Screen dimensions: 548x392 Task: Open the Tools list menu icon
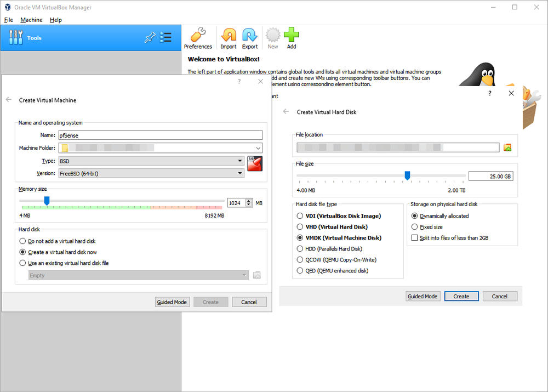pyautogui.click(x=165, y=37)
